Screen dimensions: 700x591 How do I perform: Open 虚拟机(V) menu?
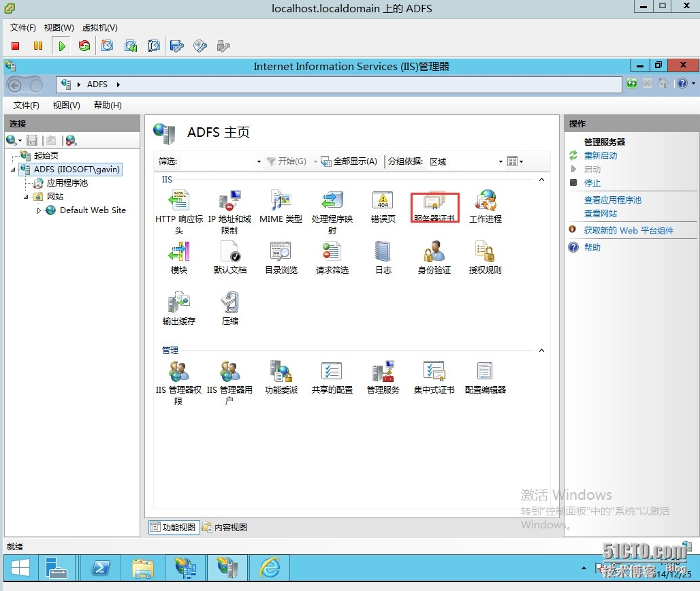pos(100,28)
